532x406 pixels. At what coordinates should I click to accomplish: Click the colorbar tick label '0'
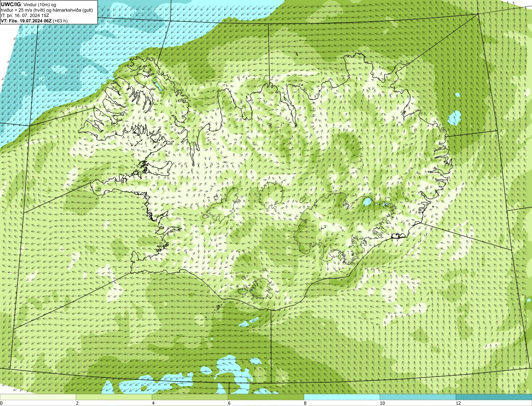pos(1,403)
